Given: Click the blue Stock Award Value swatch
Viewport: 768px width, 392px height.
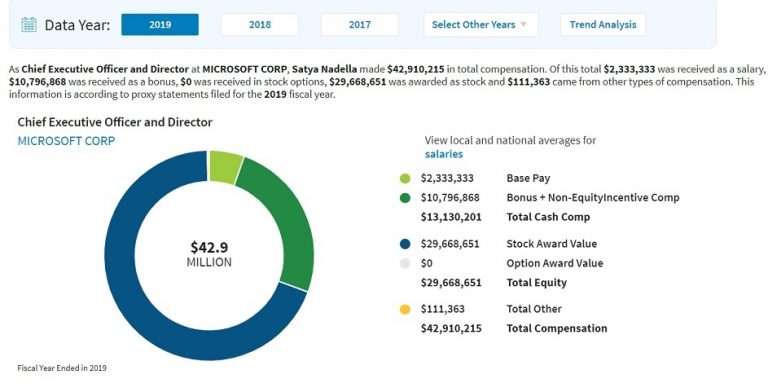Looking at the screenshot, I should [405, 244].
